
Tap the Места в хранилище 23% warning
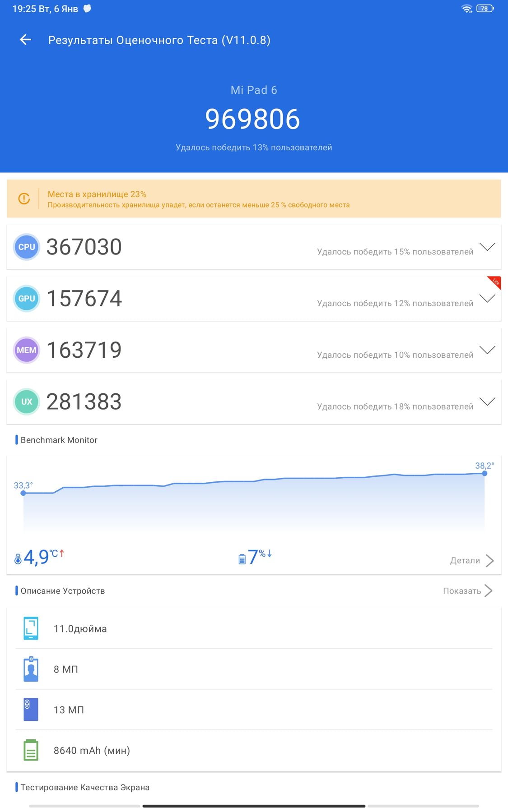(x=254, y=198)
